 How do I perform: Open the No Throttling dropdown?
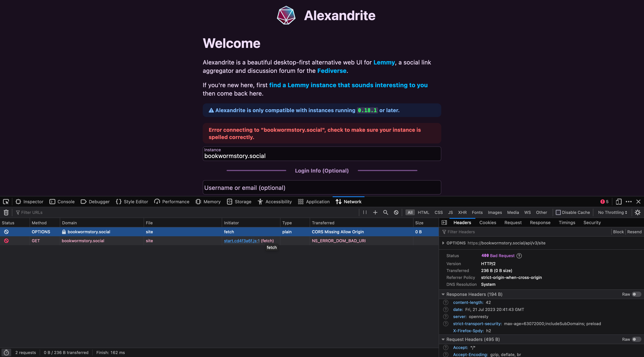(612, 212)
